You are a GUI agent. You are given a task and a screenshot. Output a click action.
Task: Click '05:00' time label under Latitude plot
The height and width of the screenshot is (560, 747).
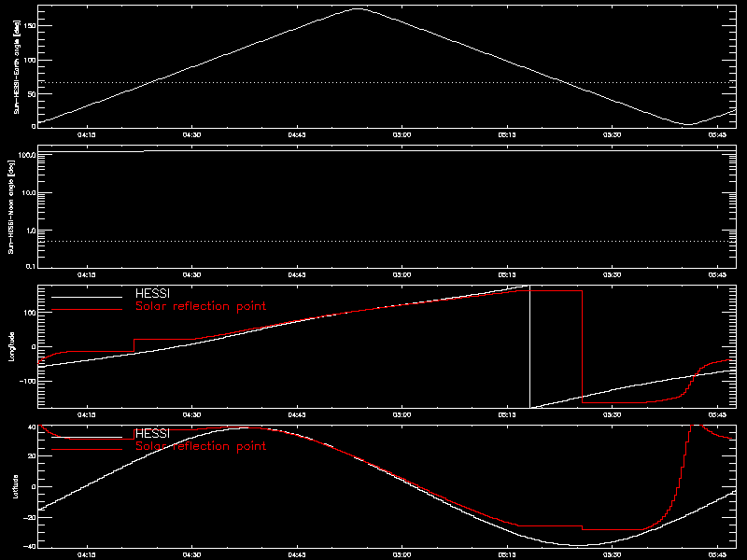pos(402,555)
